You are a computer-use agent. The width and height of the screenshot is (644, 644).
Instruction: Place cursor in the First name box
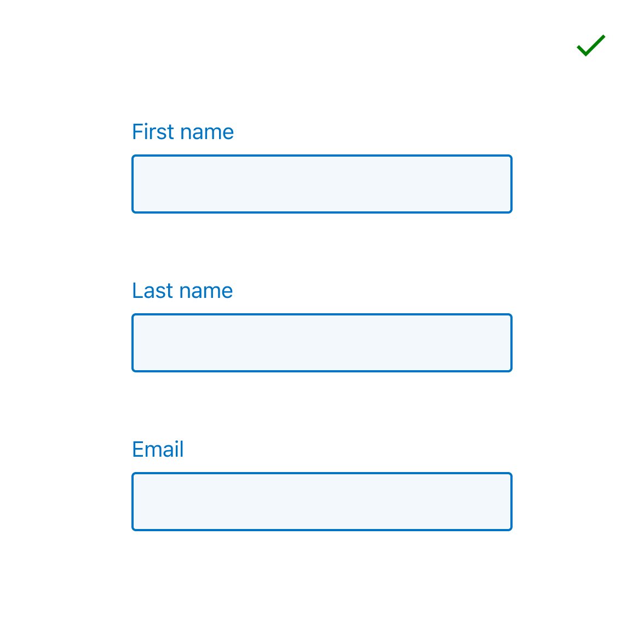tap(322, 184)
